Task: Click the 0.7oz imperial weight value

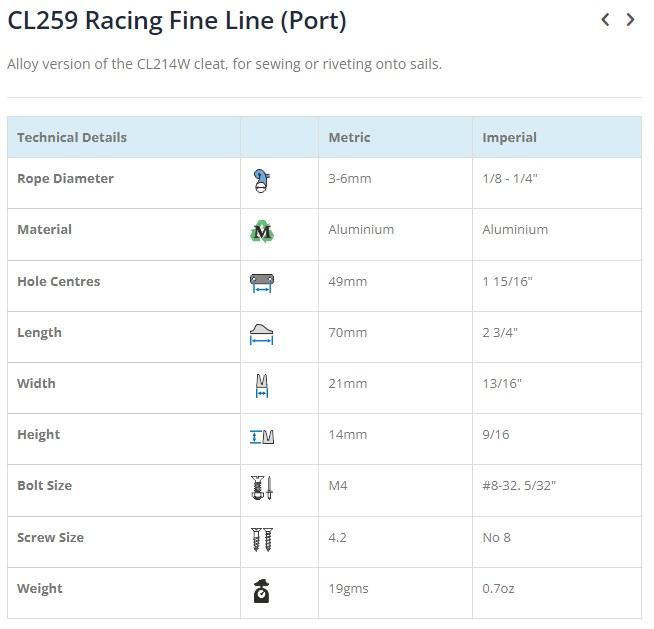Action: point(498,589)
